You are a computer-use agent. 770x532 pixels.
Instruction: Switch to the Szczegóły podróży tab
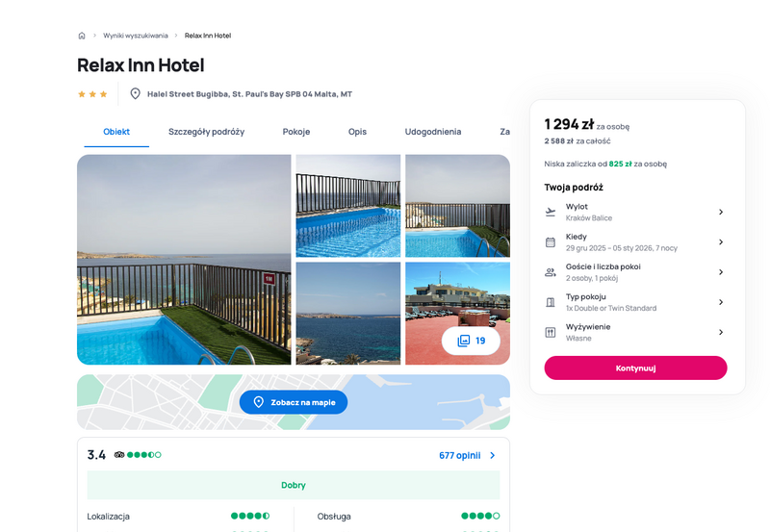click(x=206, y=132)
